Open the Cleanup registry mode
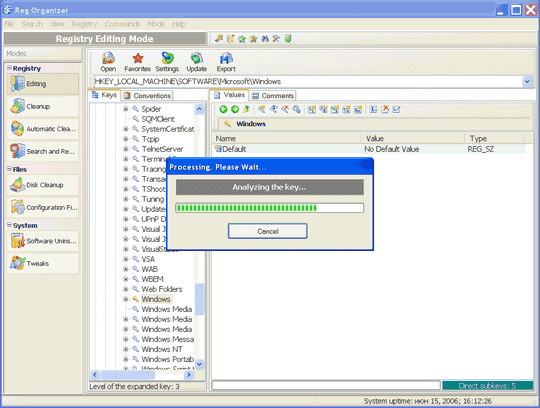 (42, 106)
